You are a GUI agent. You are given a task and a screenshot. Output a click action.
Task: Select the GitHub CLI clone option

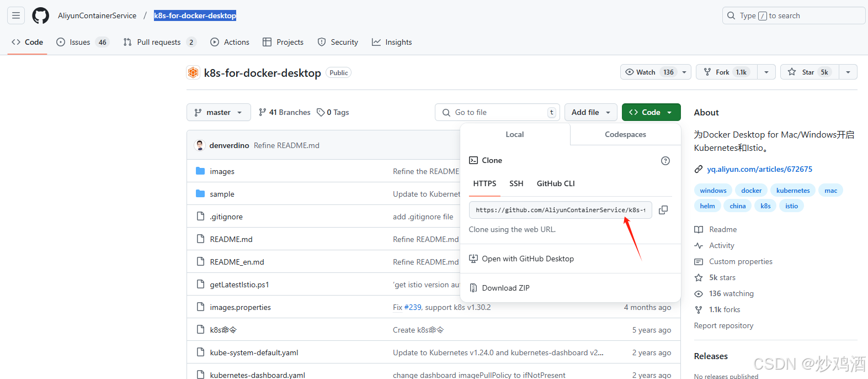(556, 183)
